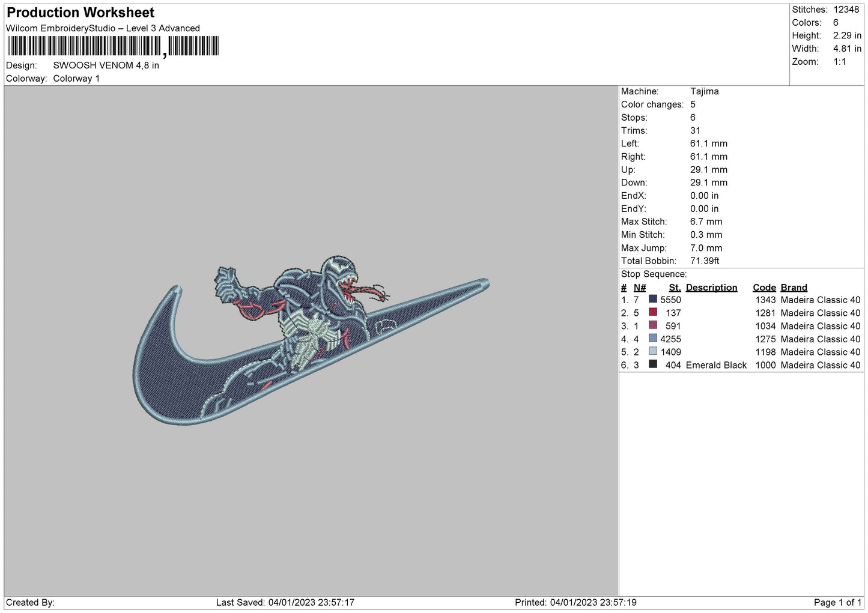
Task: Click the Stitches count value 12348
Action: coord(846,10)
